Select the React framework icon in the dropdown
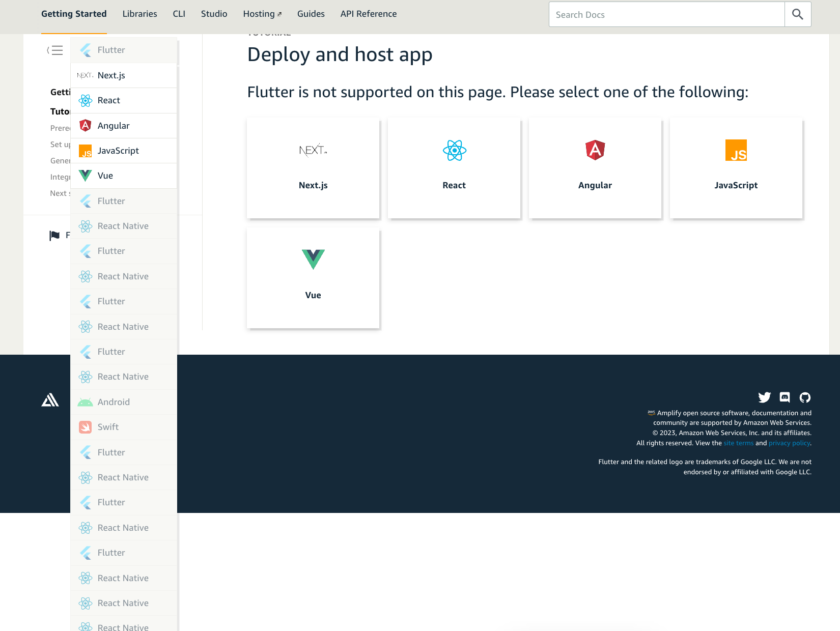The width and height of the screenshot is (840, 631). (85, 100)
